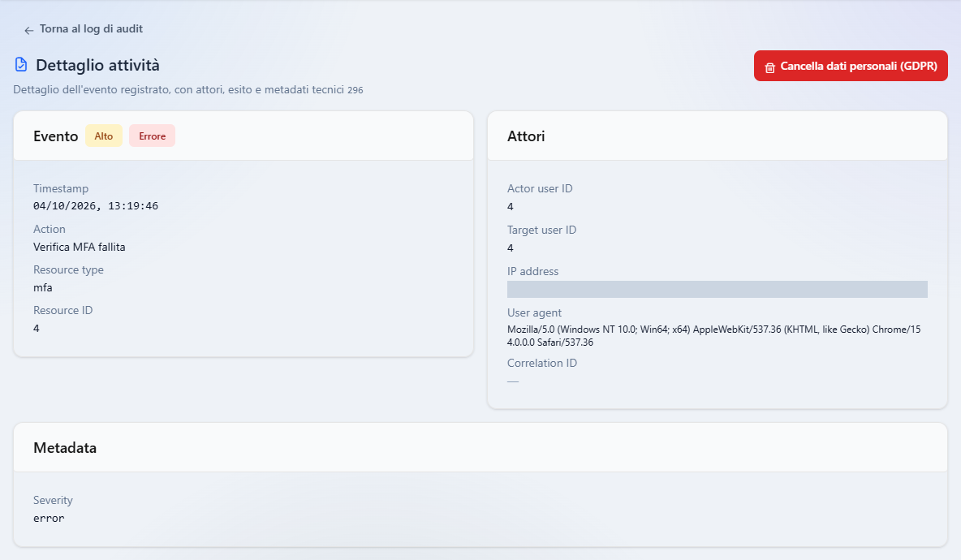Image resolution: width=961 pixels, height=560 pixels.
Task: Click the 'Metadata' card heading
Action: click(65, 448)
